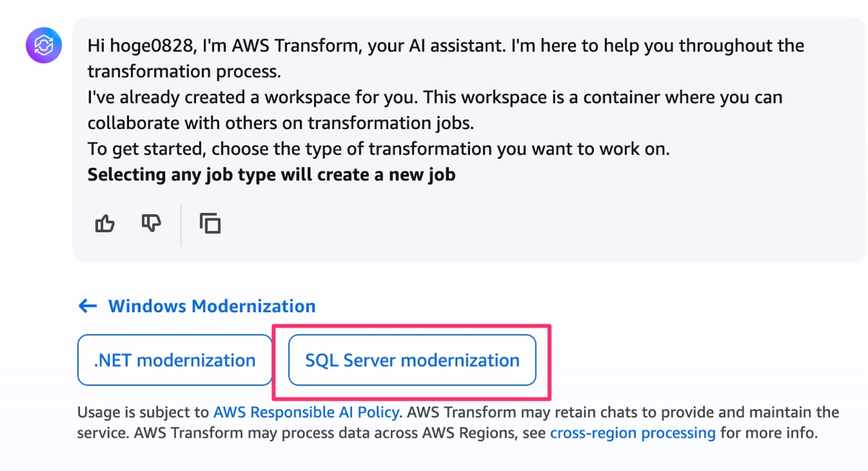Mark the response with thumbs down
Image resolution: width=868 pixels, height=471 pixels.
click(151, 224)
